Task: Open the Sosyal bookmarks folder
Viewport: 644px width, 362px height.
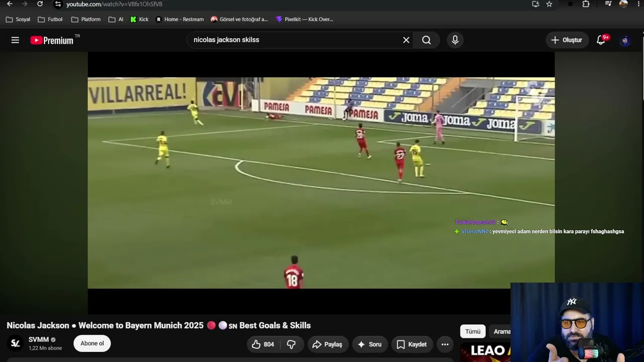Action: 18,20
